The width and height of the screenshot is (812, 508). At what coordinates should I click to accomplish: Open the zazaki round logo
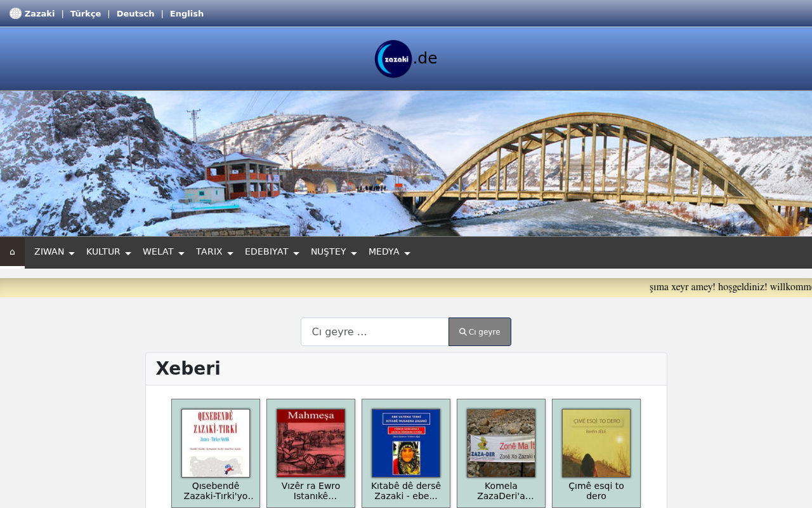point(393,59)
